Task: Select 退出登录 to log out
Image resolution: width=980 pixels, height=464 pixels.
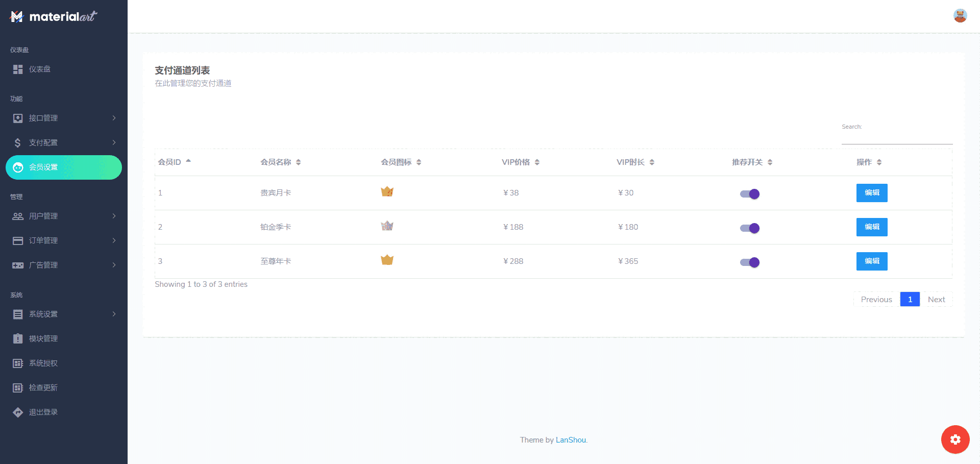Action: coord(64,412)
